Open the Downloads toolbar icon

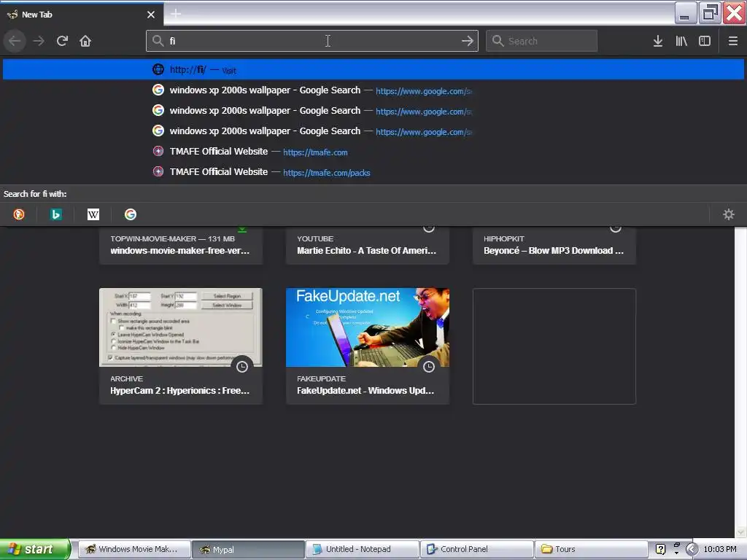658,41
